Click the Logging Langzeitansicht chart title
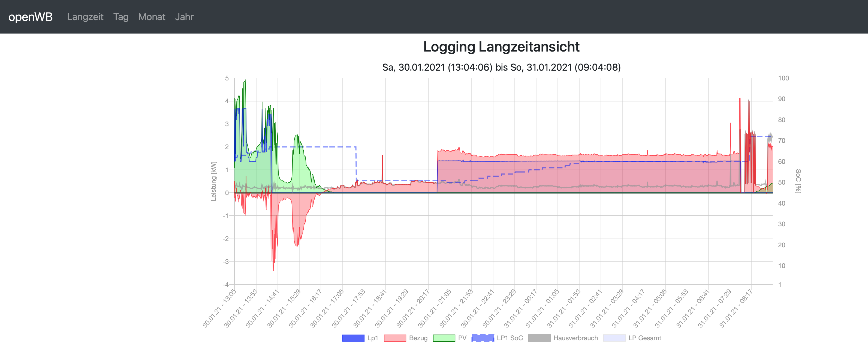The width and height of the screenshot is (868, 349). 501,47
